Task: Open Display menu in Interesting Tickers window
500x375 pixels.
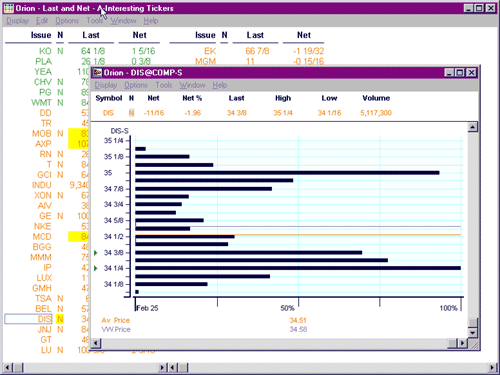Action: [x=17, y=21]
